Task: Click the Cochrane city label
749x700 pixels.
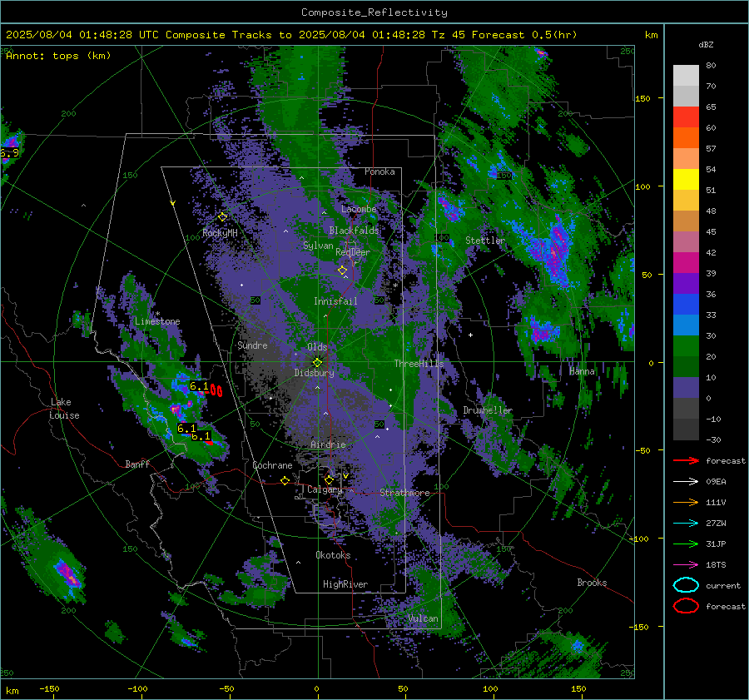Action: click(x=272, y=465)
